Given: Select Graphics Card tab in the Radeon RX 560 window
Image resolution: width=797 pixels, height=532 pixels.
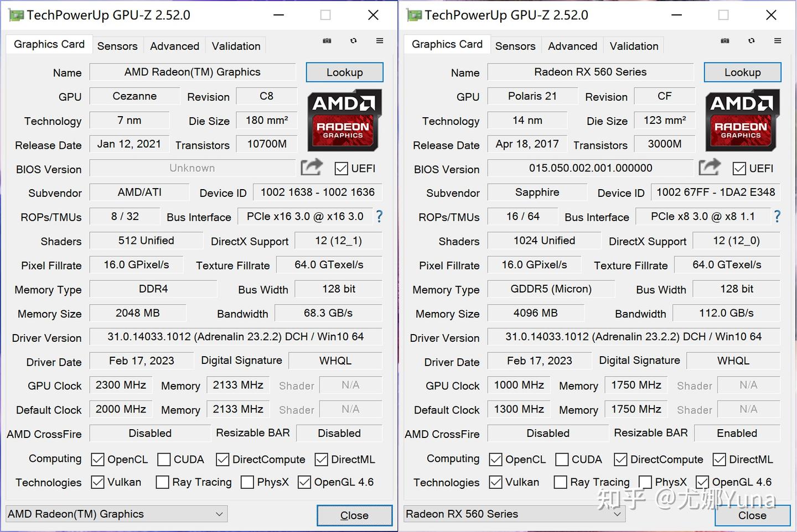Looking at the screenshot, I should [447, 44].
